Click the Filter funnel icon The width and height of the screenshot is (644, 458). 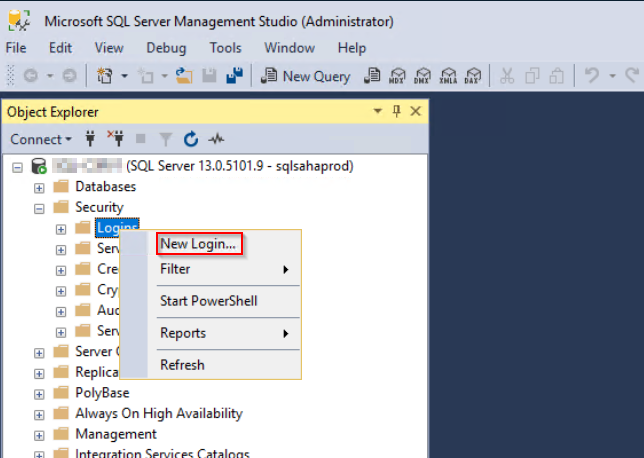(x=166, y=139)
